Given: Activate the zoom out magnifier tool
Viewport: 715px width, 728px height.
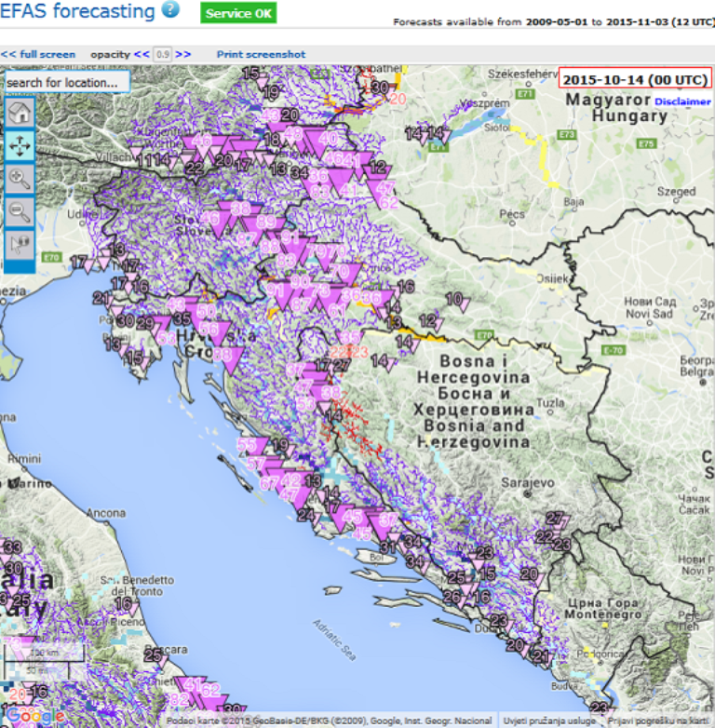Looking at the screenshot, I should (20, 211).
